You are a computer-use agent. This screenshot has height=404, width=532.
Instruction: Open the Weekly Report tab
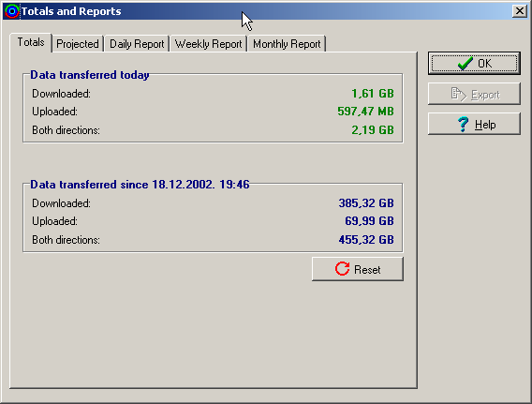tap(208, 44)
